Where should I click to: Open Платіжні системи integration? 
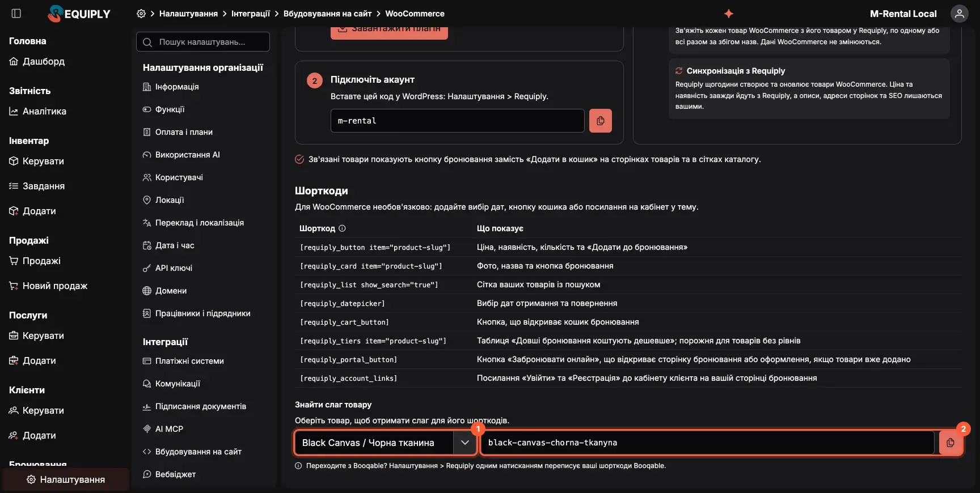tap(183, 361)
